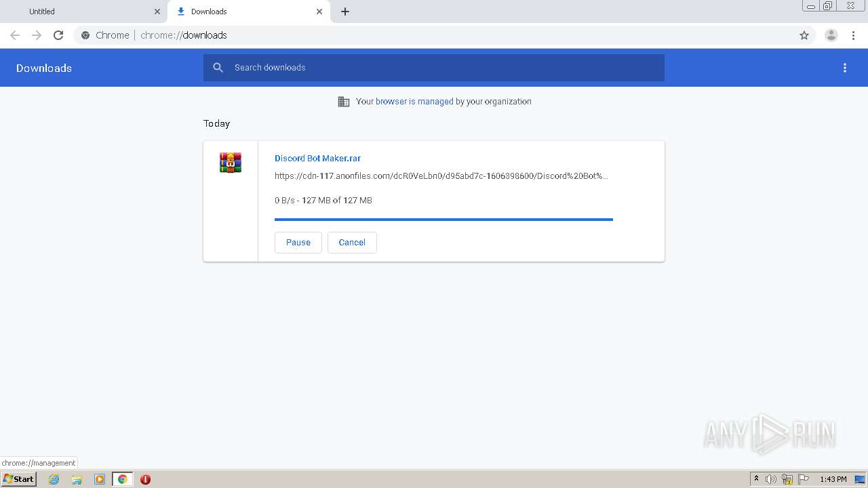
Task: Bookmark this page with the star icon
Action: pos(804,35)
